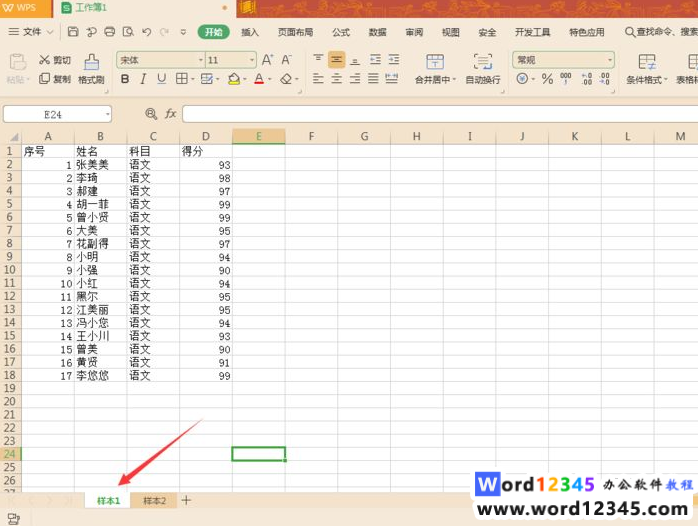The height and width of the screenshot is (526, 698).
Task: Open number format dropdown 常规
Action: (609, 60)
